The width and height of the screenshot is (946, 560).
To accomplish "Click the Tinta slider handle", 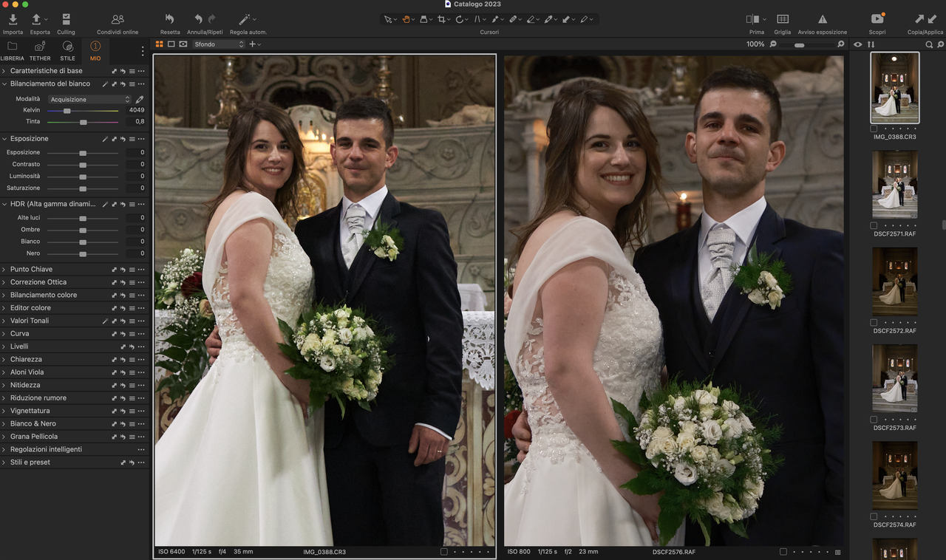I will [83, 122].
